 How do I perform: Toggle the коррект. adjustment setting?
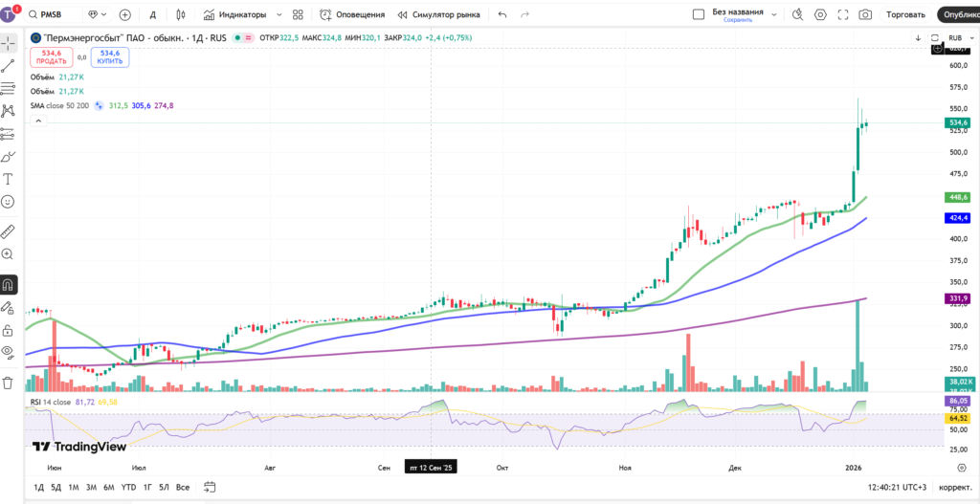click(956, 487)
